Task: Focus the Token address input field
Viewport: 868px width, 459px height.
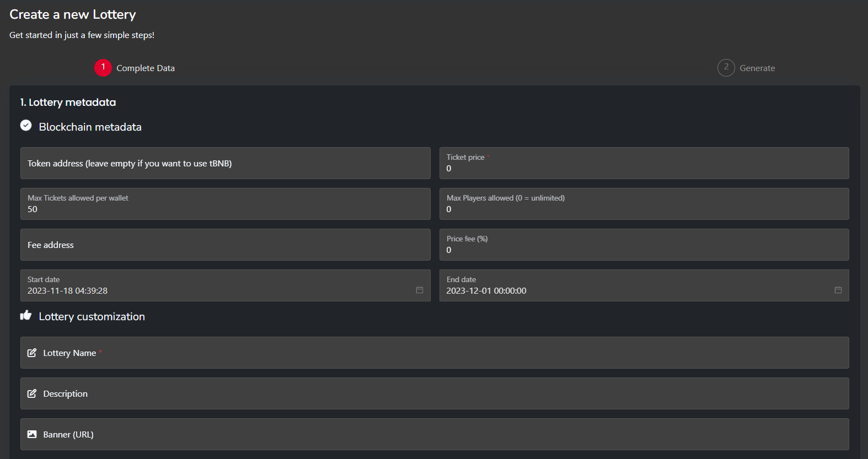Action: pyautogui.click(x=225, y=163)
